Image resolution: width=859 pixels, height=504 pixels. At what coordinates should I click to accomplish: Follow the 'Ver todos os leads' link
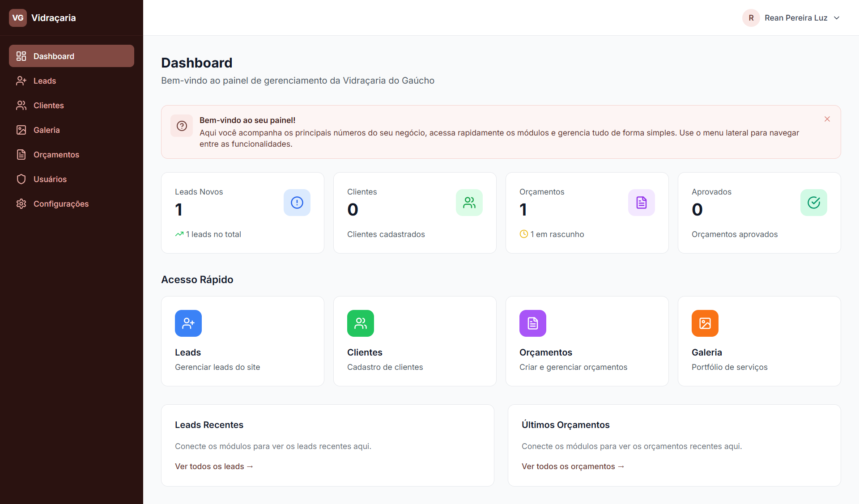click(214, 466)
